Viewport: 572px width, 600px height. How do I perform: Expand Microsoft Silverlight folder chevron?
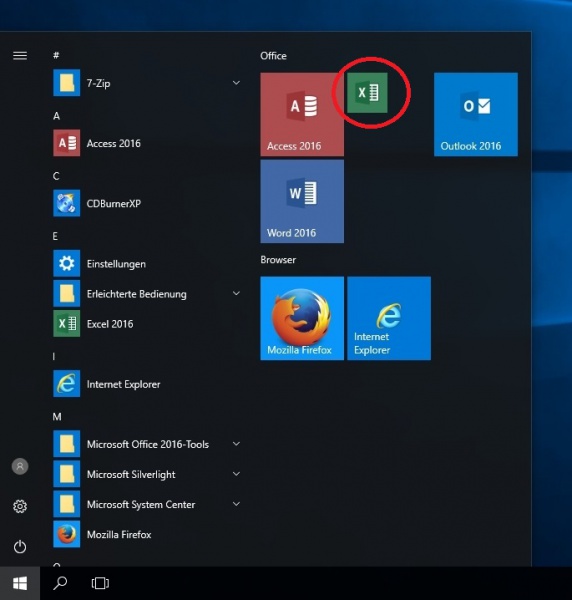click(236, 474)
